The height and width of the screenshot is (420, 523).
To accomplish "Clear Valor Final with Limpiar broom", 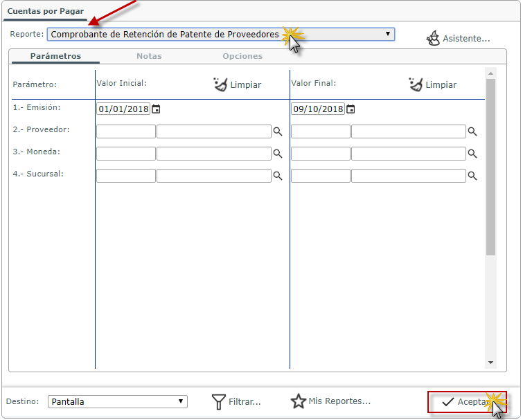I will tap(433, 84).
